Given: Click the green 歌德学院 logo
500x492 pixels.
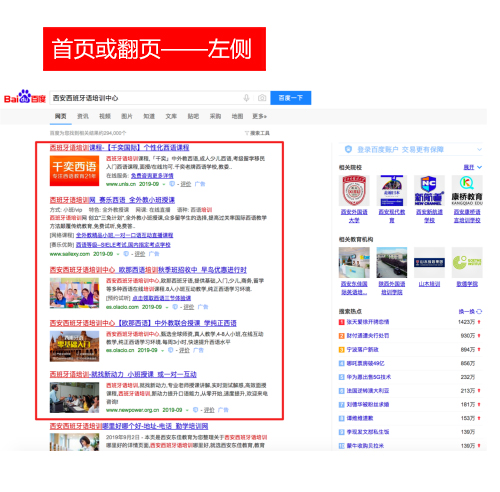Looking at the screenshot, I should [x=467, y=262].
